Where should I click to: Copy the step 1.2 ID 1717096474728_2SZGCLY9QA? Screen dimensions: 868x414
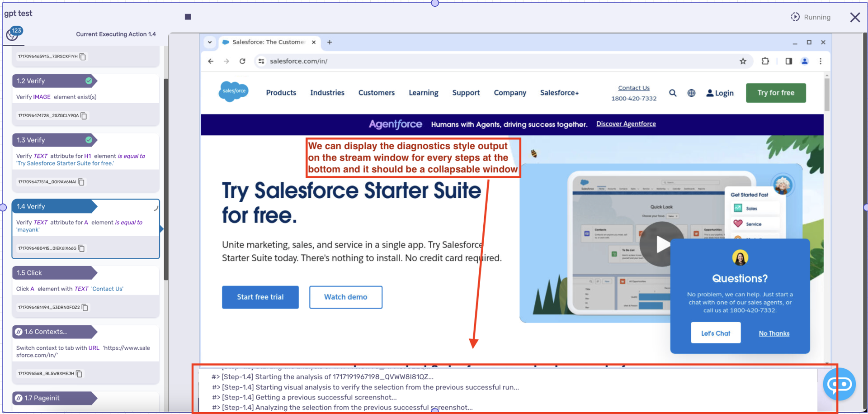84,116
